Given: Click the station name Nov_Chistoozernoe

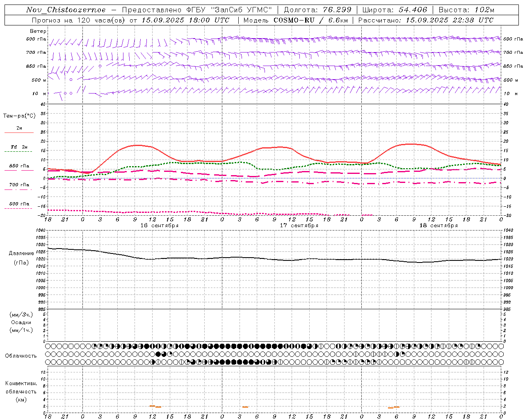Looking at the screenshot, I should point(66,10).
